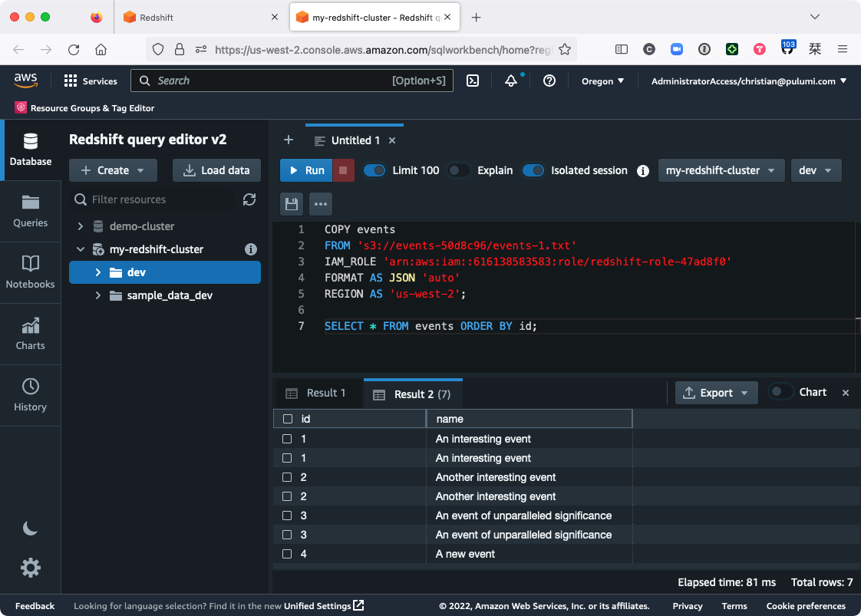The image size is (861, 616).
Task: Open the Notebooks sidebar section
Action: click(x=30, y=272)
